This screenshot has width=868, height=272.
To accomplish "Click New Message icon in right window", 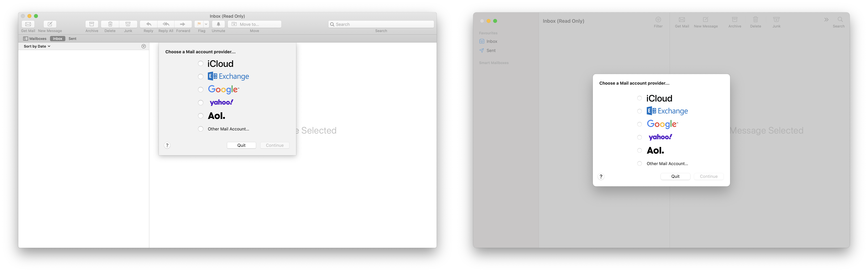I will tap(706, 20).
